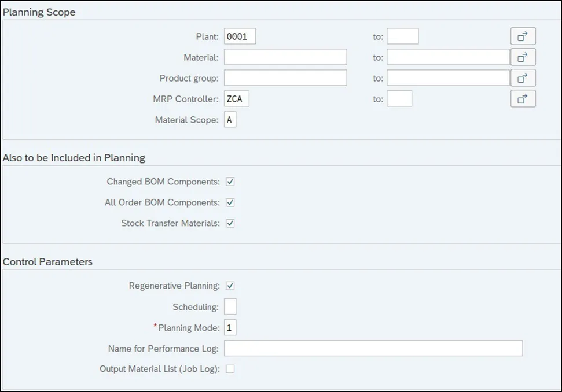Screen dimensions: 562x392
Task: Toggle Changed BOM Components checkbox
Action: (x=230, y=182)
